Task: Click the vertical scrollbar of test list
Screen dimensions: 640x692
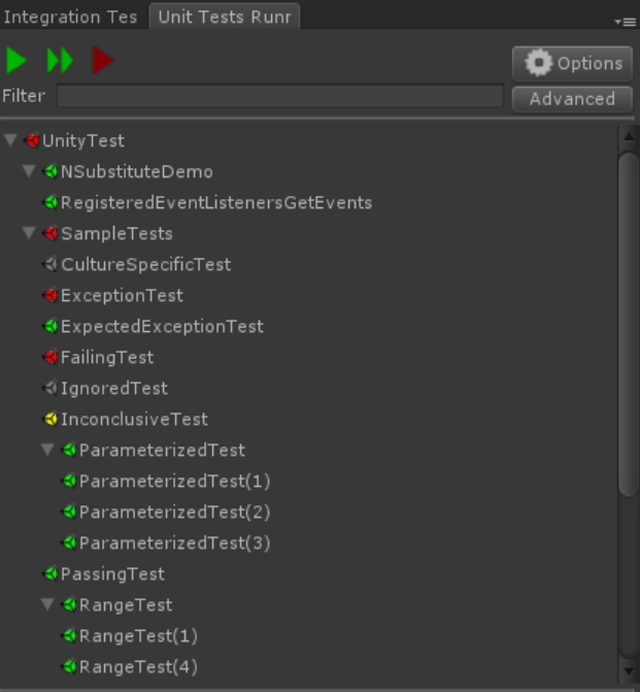Action: coord(628,320)
